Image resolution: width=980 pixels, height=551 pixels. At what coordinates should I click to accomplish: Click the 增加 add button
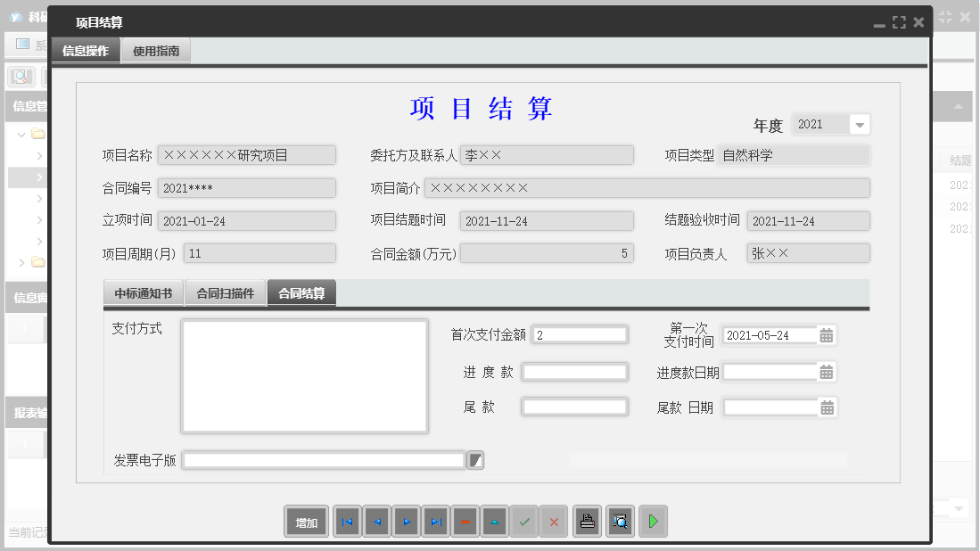[x=306, y=522]
